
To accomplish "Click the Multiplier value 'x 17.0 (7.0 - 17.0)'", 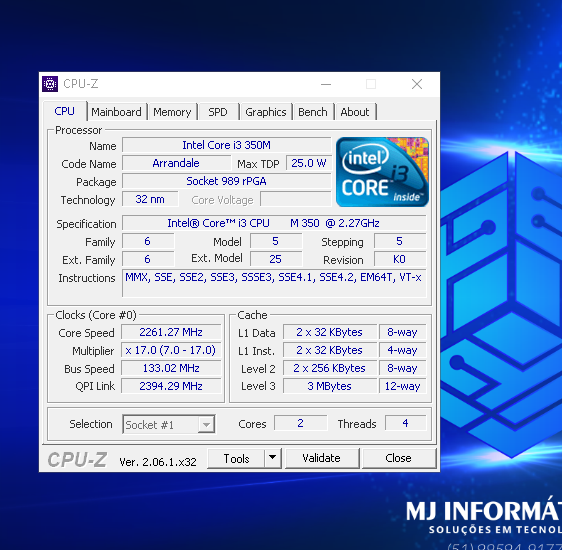I will pos(171,350).
